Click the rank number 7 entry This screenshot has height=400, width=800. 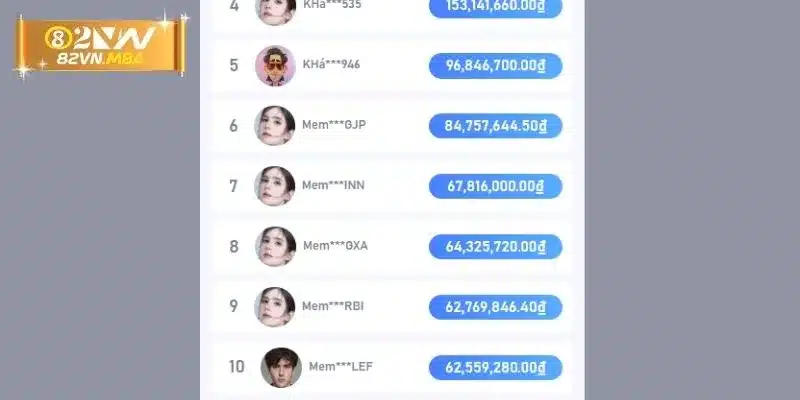pos(234,186)
